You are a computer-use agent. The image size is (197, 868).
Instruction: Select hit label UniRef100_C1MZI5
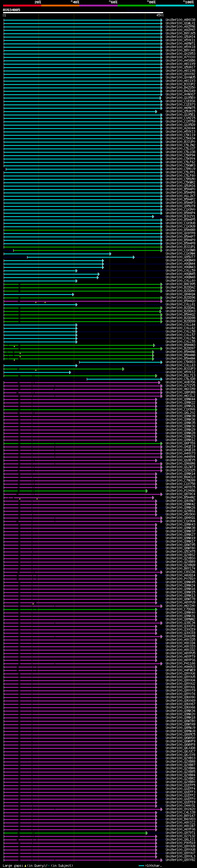180,118
